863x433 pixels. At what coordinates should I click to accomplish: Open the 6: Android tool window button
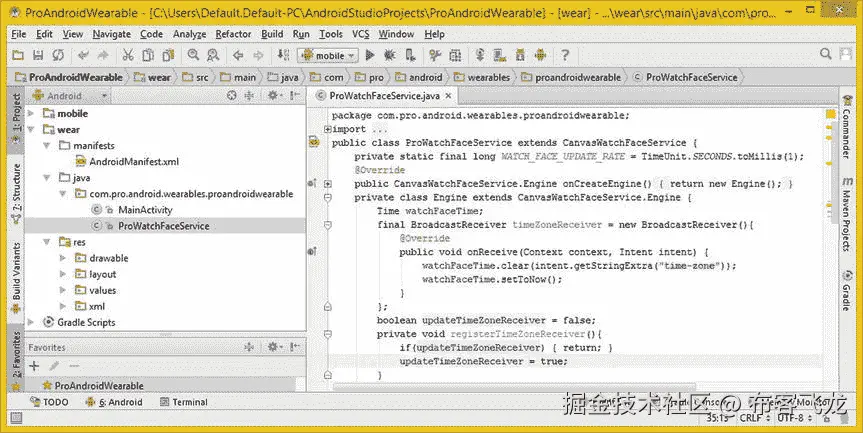[x=114, y=402]
